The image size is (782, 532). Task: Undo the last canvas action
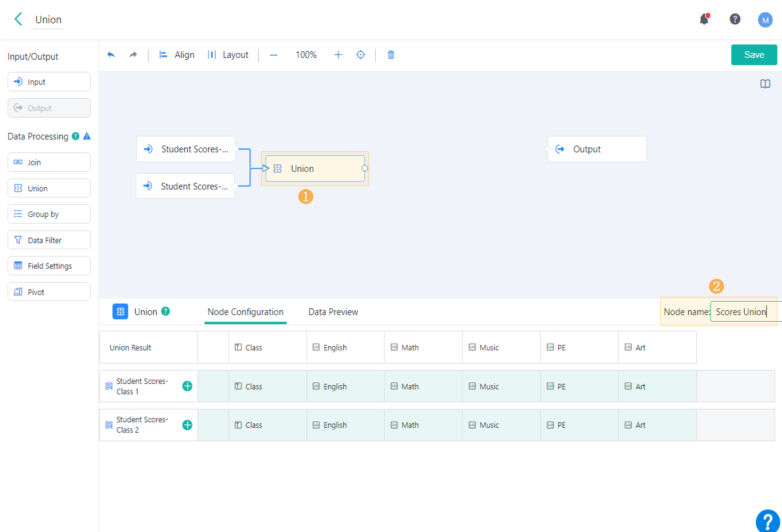click(111, 54)
